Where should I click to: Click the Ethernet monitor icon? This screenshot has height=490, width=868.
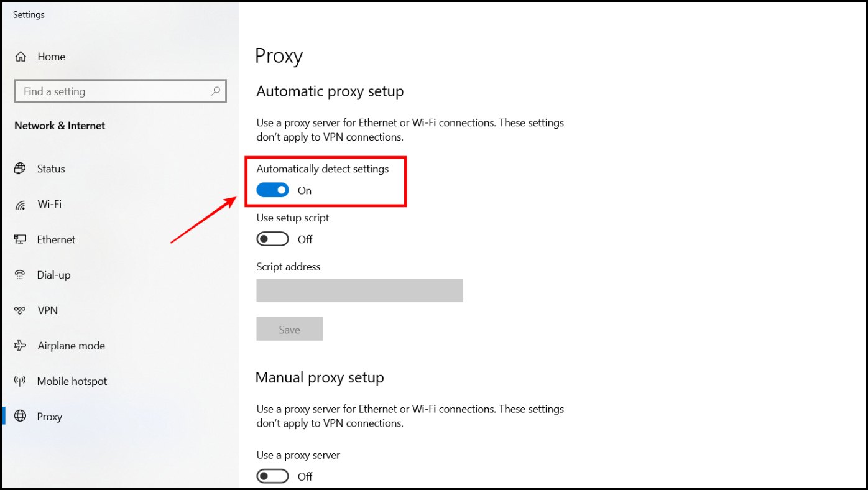(21, 239)
